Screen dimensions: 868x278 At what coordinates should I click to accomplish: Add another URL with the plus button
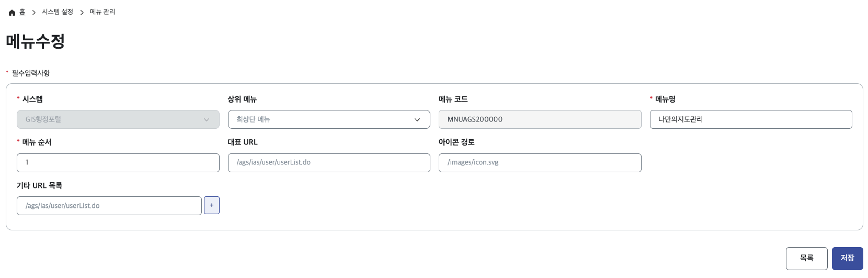tap(212, 206)
